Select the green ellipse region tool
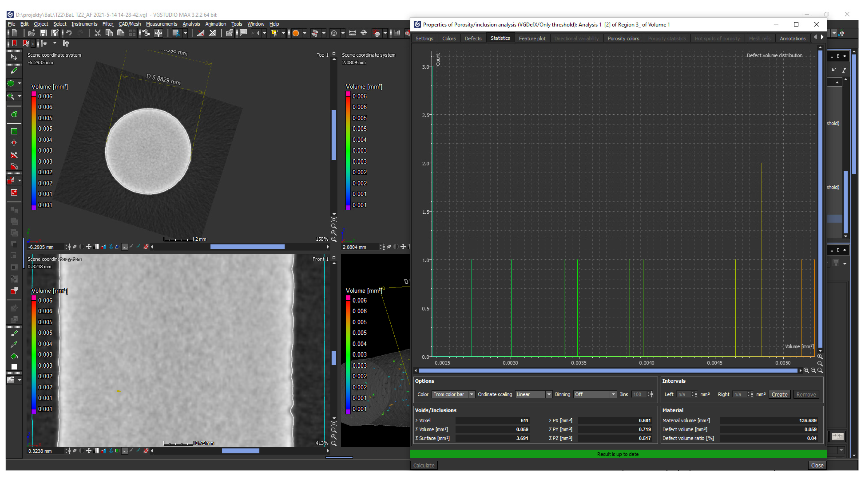The width and height of the screenshot is (868, 480). click(11, 83)
